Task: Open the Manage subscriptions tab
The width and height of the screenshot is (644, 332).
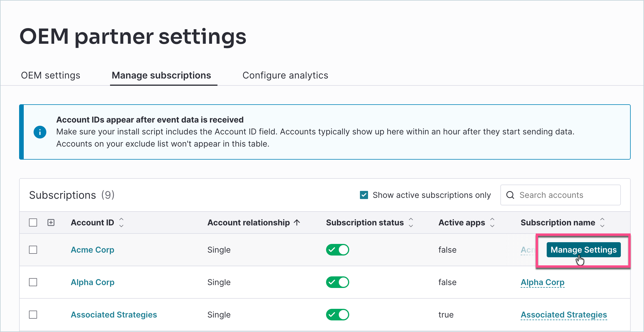Action: point(161,75)
